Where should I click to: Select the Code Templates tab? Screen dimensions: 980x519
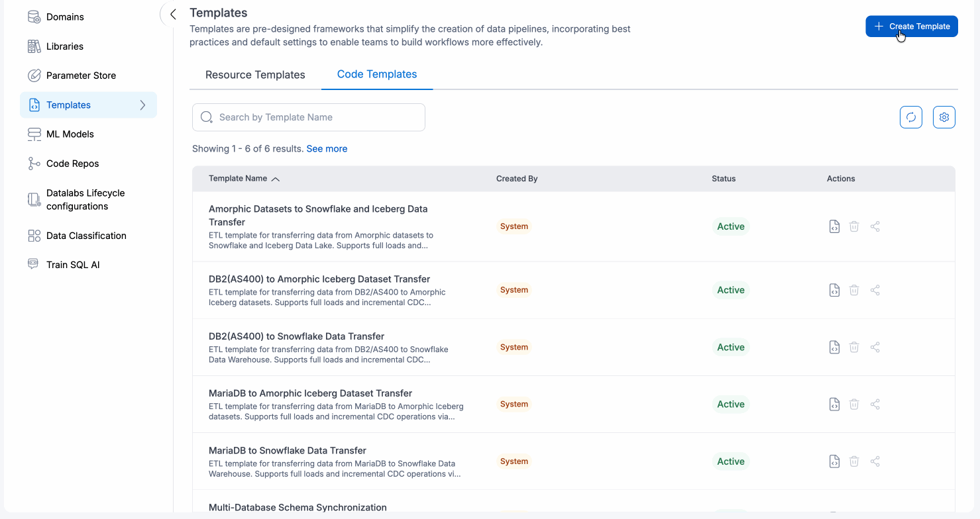click(x=377, y=74)
